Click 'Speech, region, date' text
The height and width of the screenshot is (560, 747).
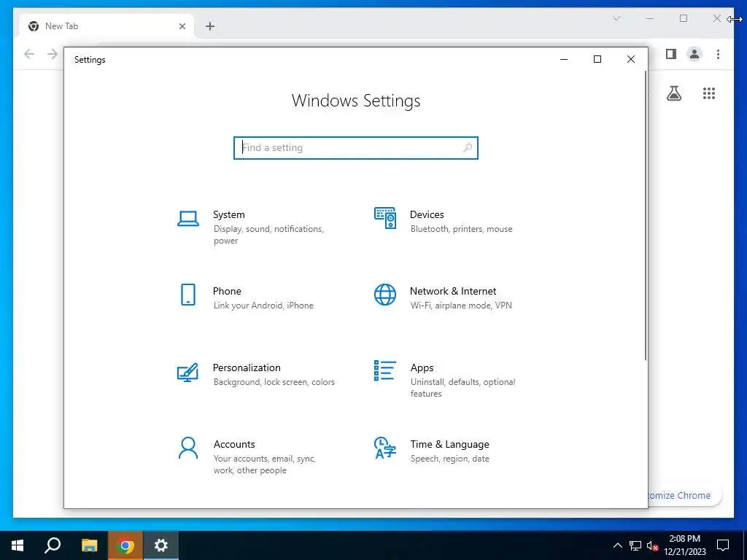(449, 459)
